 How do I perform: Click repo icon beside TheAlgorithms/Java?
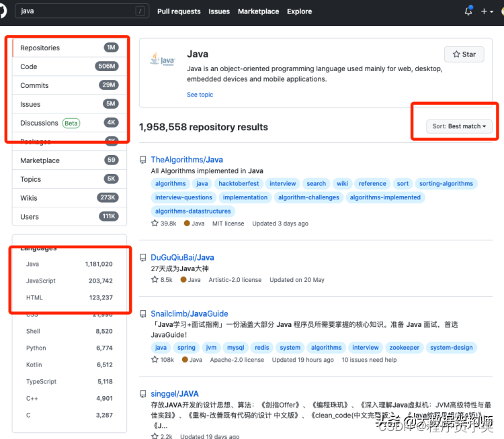142,160
